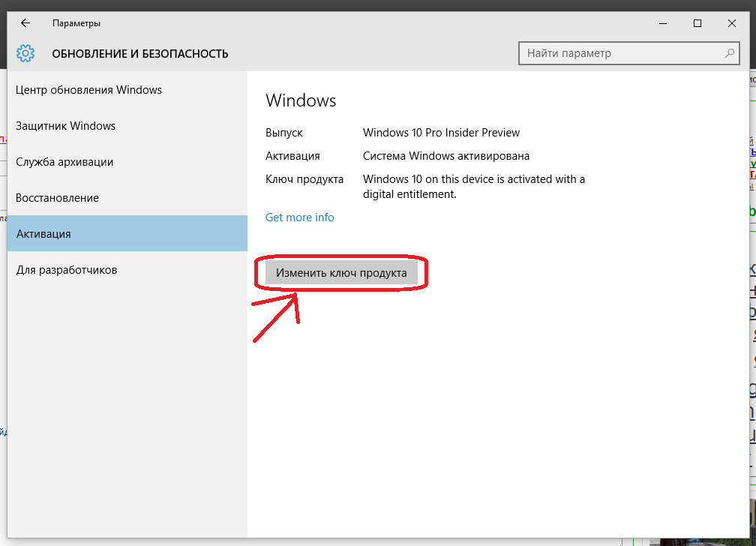Image resolution: width=756 pixels, height=546 pixels.
Task: Click the 'Windows' section heading
Action: [x=301, y=100]
